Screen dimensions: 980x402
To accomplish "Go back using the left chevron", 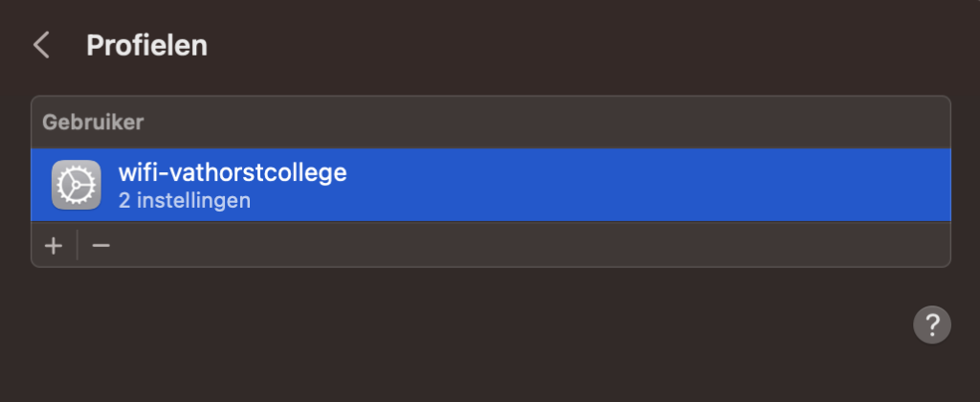I will [41, 45].
